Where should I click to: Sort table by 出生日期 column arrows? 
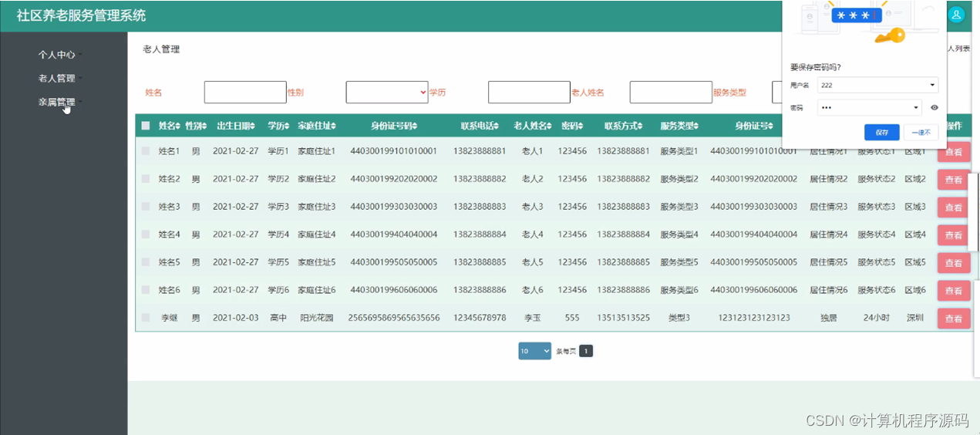pos(252,126)
